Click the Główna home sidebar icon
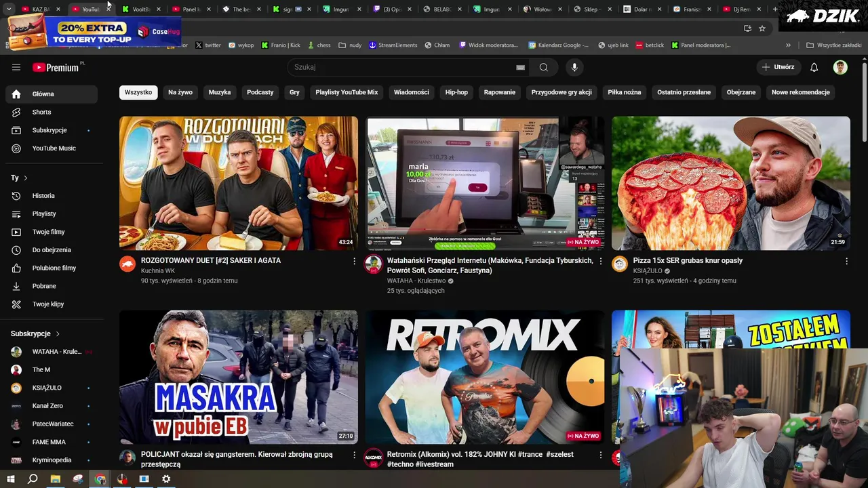Screen dimensions: 868x488 pyautogui.click(x=16, y=94)
